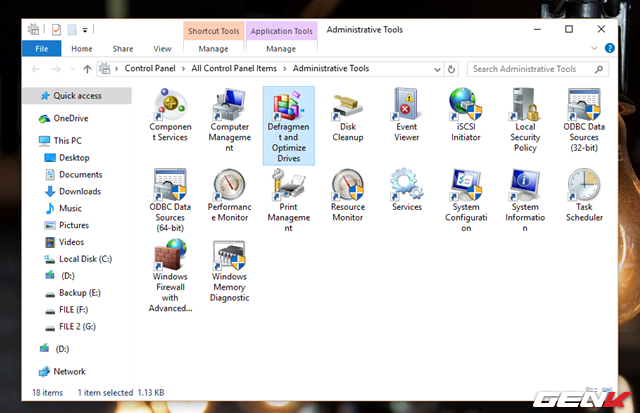Click Administrative Tools breadcrumb
Image resolution: width=640 pixels, height=413 pixels.
[331, 69]
